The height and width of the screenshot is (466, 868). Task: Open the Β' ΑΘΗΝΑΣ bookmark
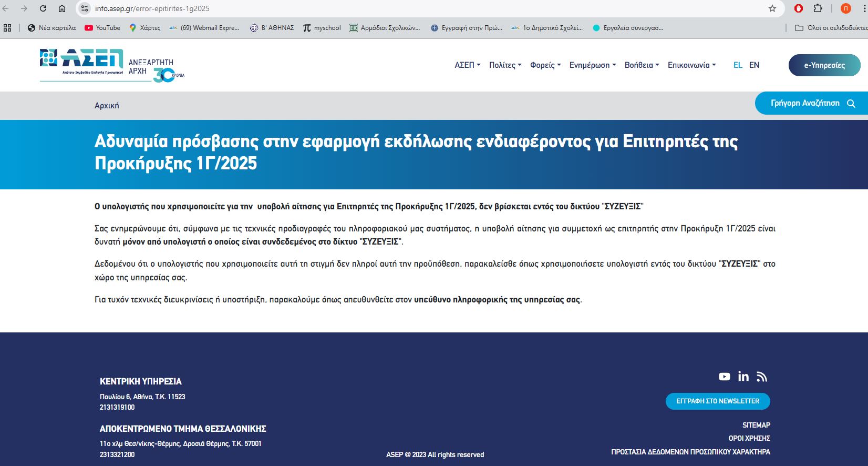click(272, 28)
